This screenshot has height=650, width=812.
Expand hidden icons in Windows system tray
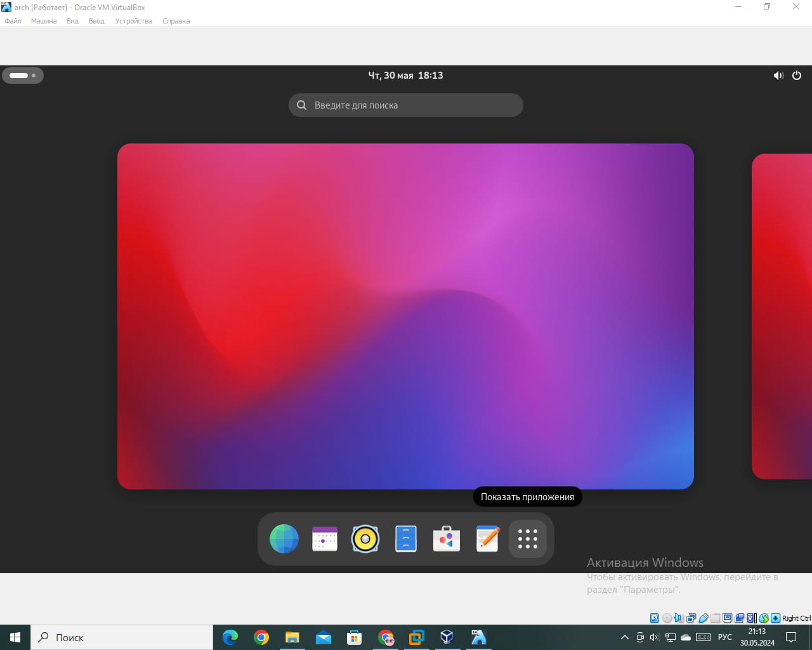pyautogui.click(x=624, y=637)
